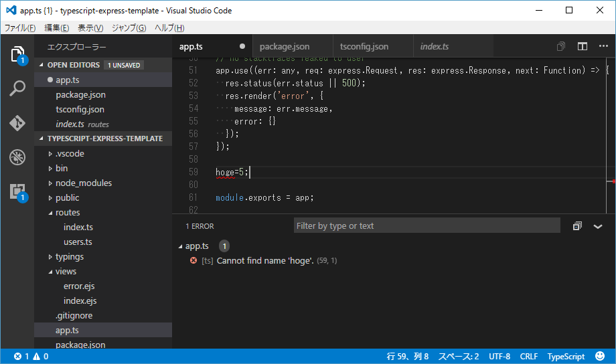Click the 1 ERROR label in Problems panel
The height and width of the screenshot is (364, 616).
(200, 226)
